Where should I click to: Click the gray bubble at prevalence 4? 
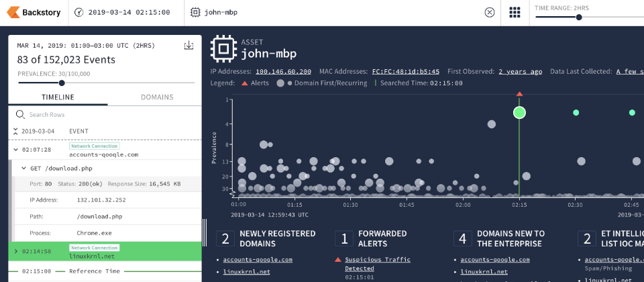point(491,124)
